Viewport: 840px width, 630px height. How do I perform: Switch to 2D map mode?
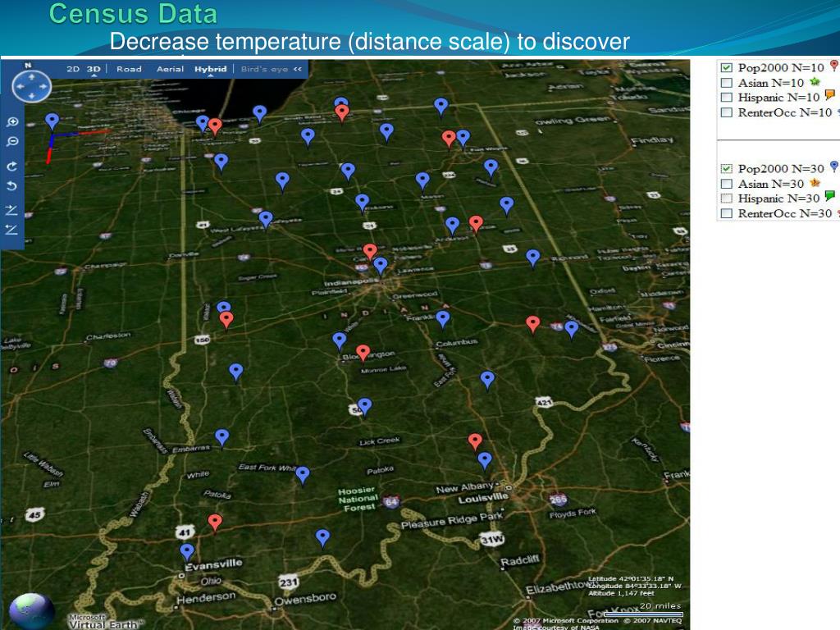pos(73,70)
